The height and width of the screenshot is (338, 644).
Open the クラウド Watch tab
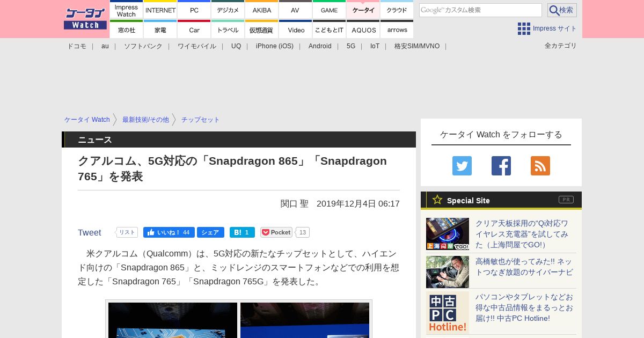[x=397, y=10]
